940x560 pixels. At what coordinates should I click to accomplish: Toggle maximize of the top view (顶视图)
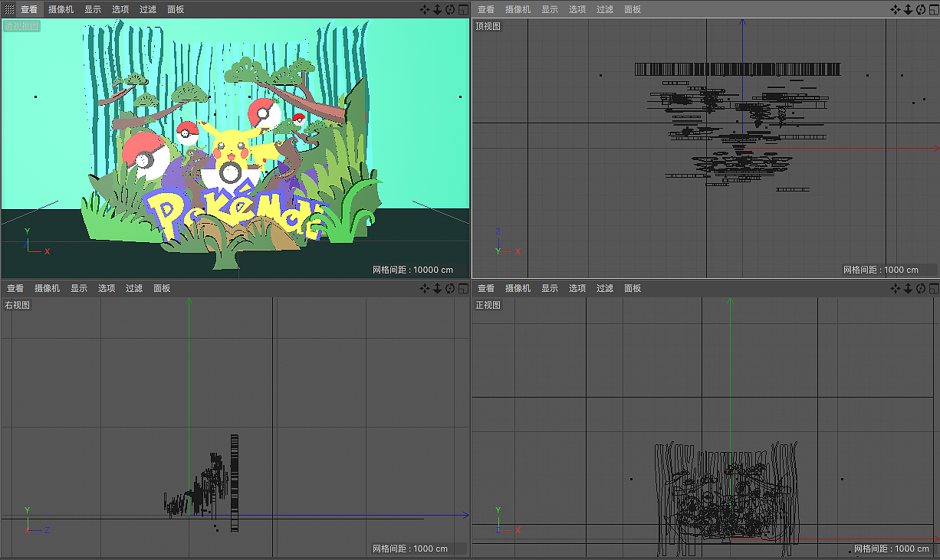[934, 9]
